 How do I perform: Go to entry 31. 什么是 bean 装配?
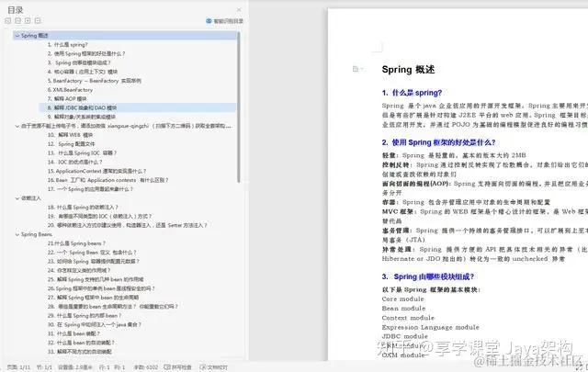73,333
